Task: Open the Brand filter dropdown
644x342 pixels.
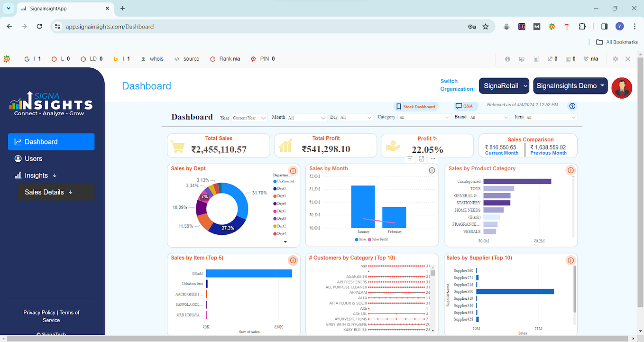Action: coord(489,117)
